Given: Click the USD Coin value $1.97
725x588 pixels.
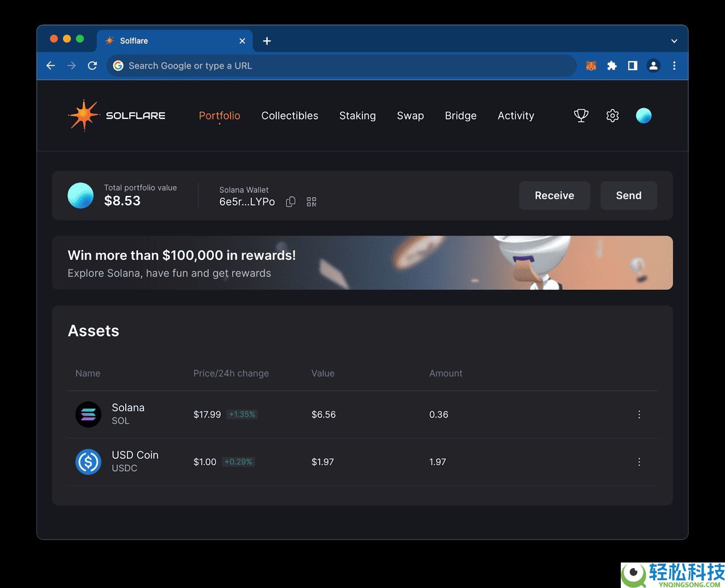Looking at the screenshot, I should pyautogui.click(x=323, y=462).
